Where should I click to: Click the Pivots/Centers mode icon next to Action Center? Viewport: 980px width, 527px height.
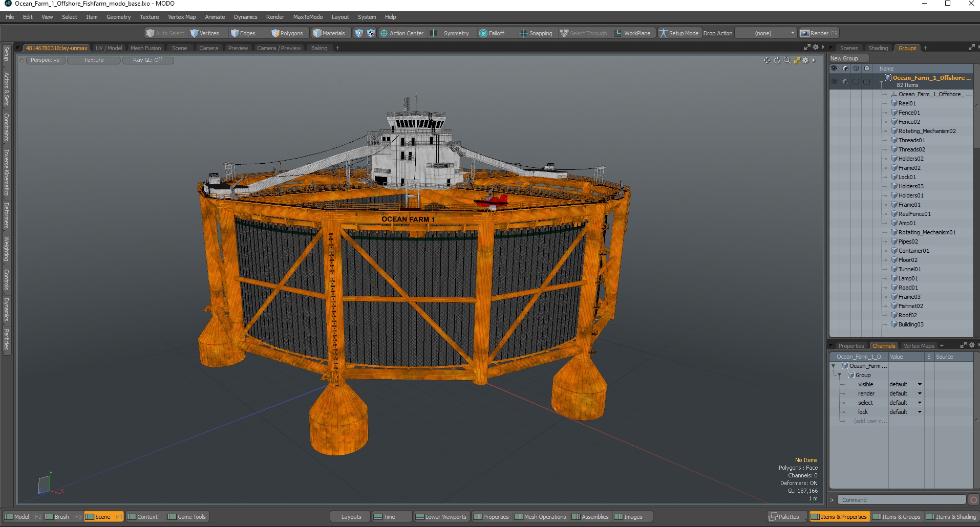(x=371, y=33)
